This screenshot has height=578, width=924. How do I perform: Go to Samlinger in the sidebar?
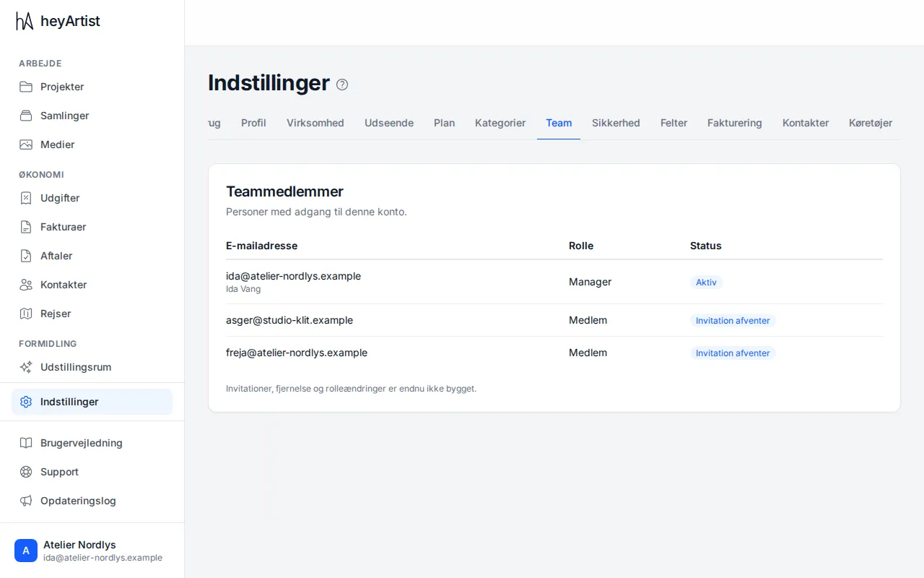92,116
